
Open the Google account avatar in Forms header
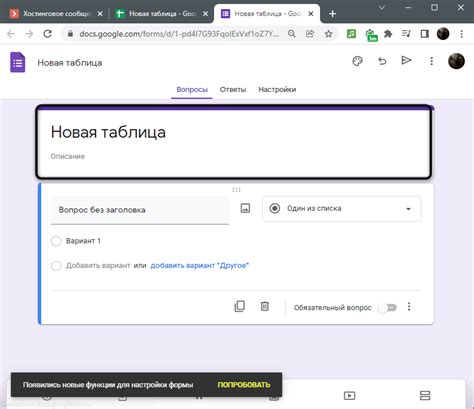point(456,61)
